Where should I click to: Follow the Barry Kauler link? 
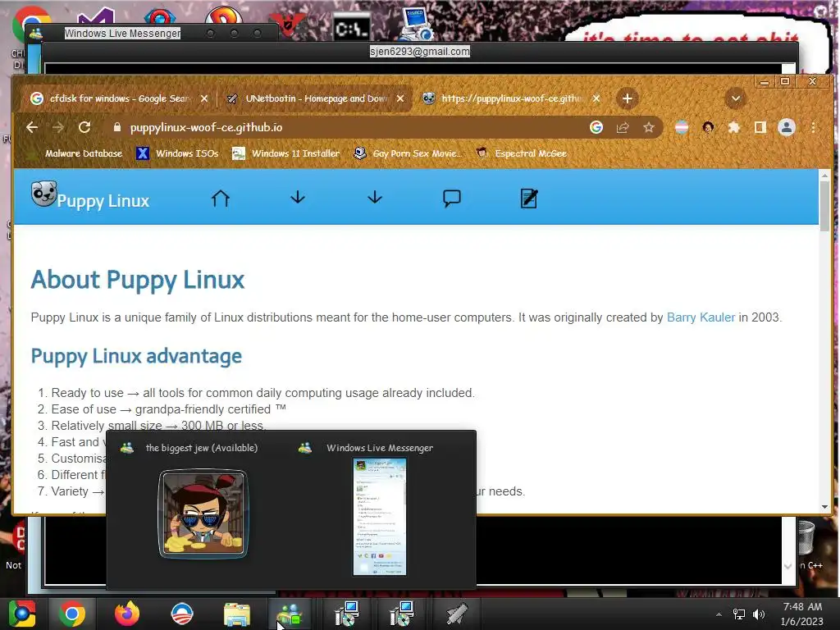(x=701, y=317)
